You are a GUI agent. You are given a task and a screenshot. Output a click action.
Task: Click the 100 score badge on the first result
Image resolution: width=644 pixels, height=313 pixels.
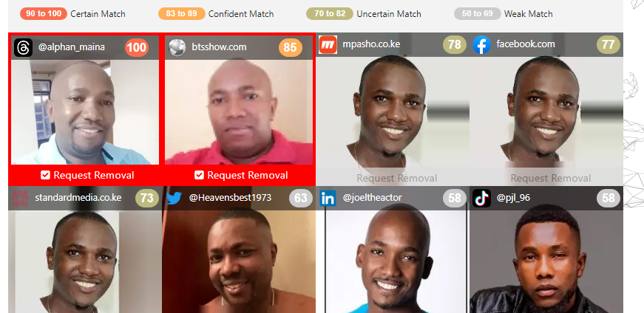point(137,47)
